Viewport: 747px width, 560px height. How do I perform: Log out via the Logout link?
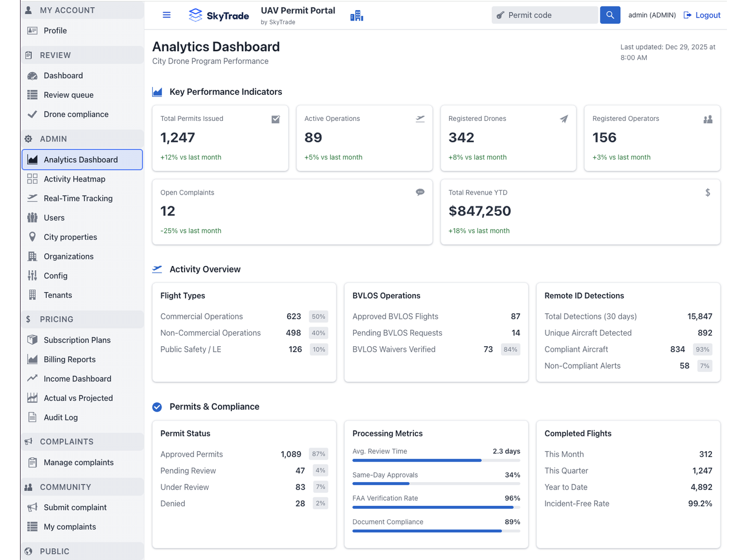(702, 15)
